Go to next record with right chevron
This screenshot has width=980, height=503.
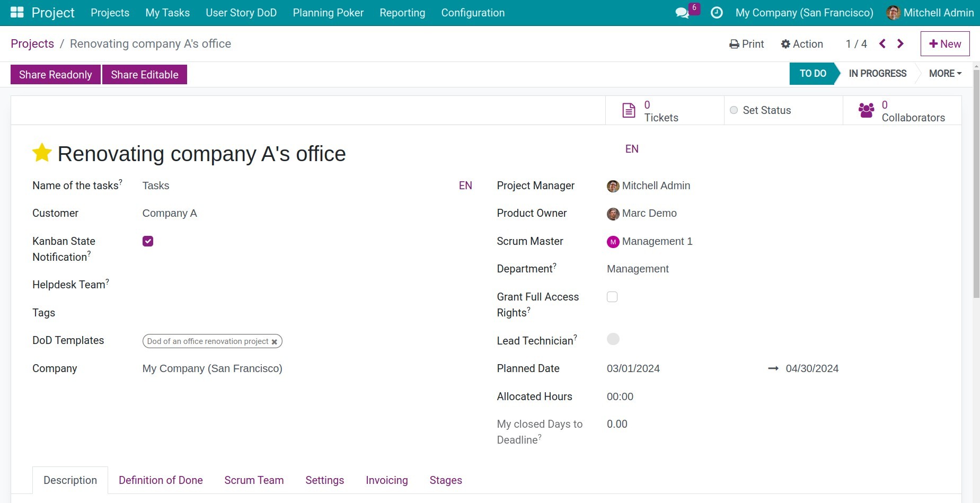pyautogui.click(x=900, y=43)
